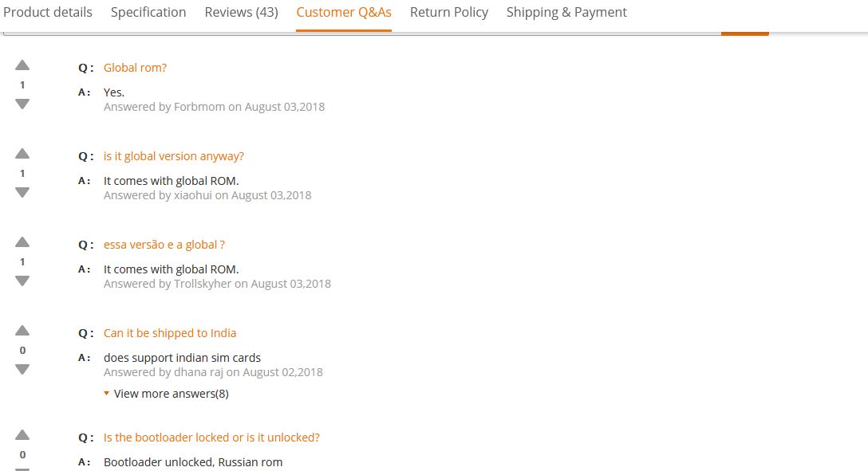This screenshot has width=868, height=471.
Task: Upvote "Can it be shipped to India" question
Action: coord(22,331)
